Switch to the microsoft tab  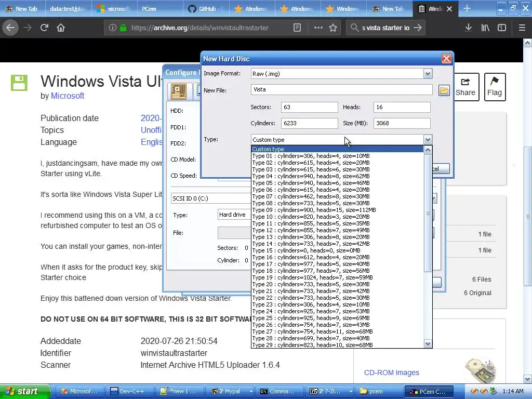click(x=114, y=9)
